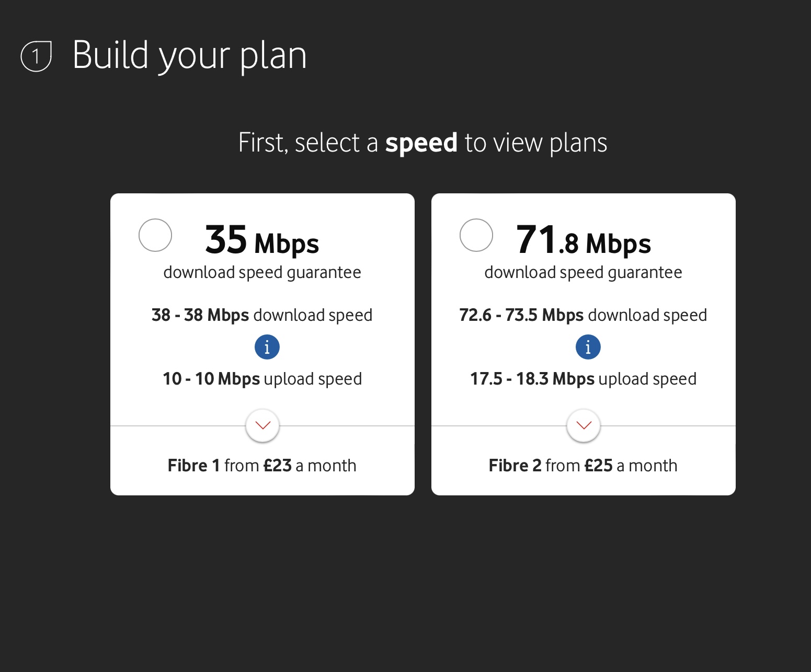Image resolution: width=811 pixels, height=672 pixels.
Task: Click the bold word 'speed' in the instruction
Action: tap(421, 143)
